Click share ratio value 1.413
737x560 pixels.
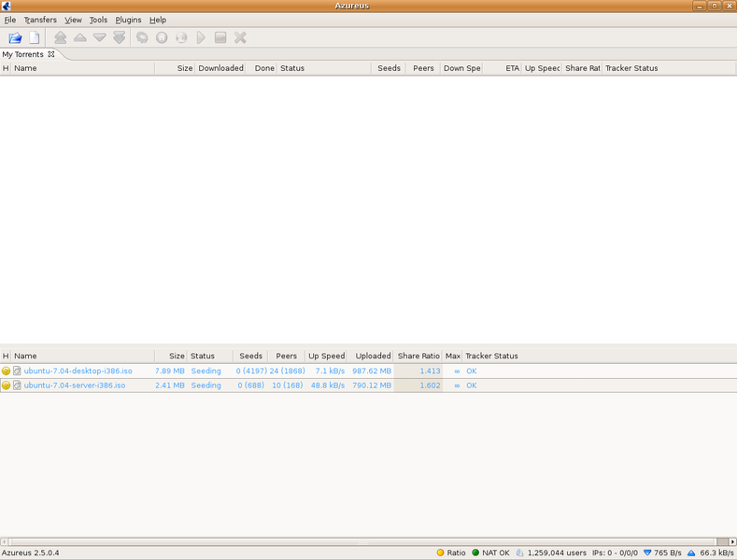(430, 371)
